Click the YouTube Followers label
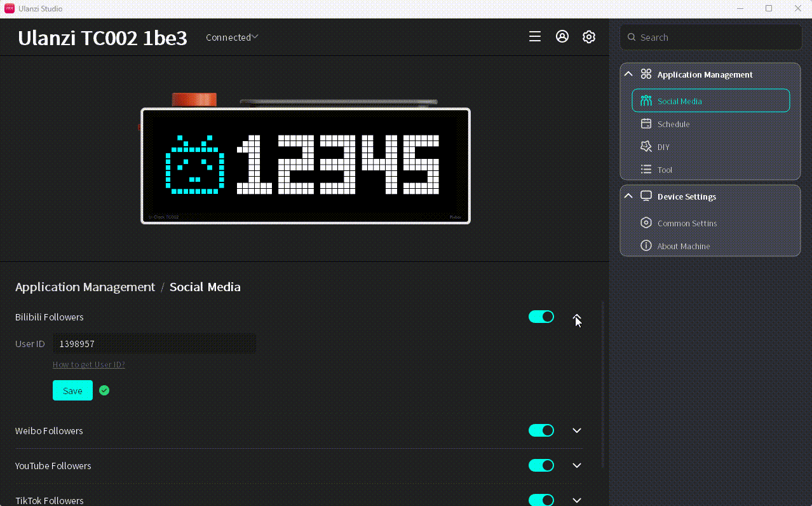The image size is (812, 506). (53, 465)
